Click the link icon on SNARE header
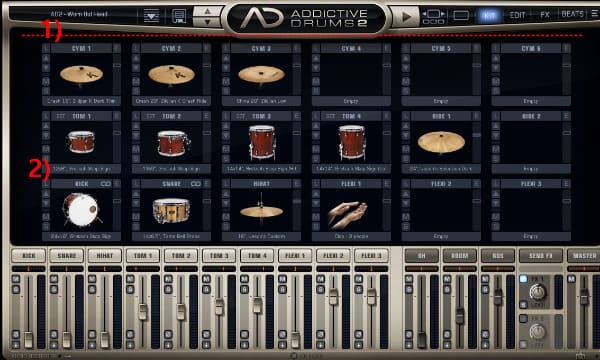This screenshot has height=360, width=600. tap(196, 184)
